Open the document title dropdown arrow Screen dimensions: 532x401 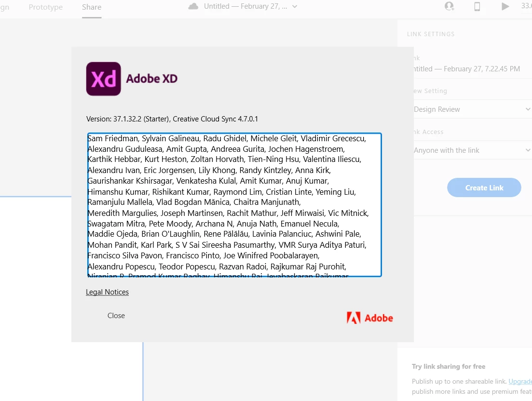tap(295, 6)
